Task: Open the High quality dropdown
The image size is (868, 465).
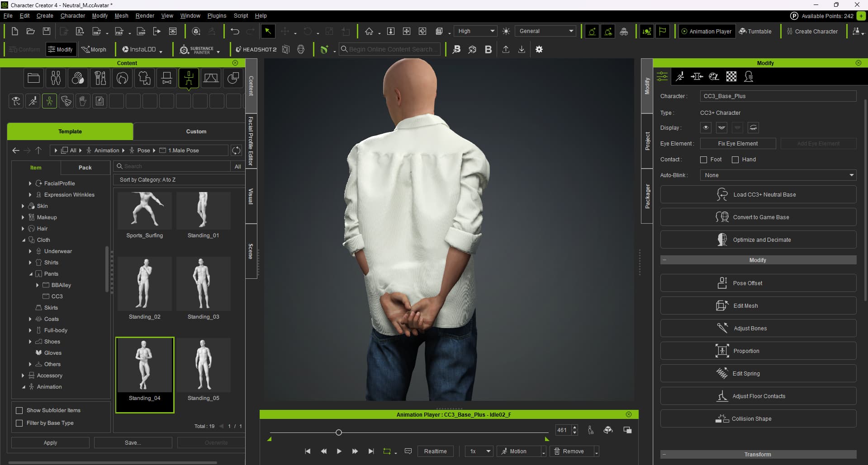Action: [x=475, y=31]
